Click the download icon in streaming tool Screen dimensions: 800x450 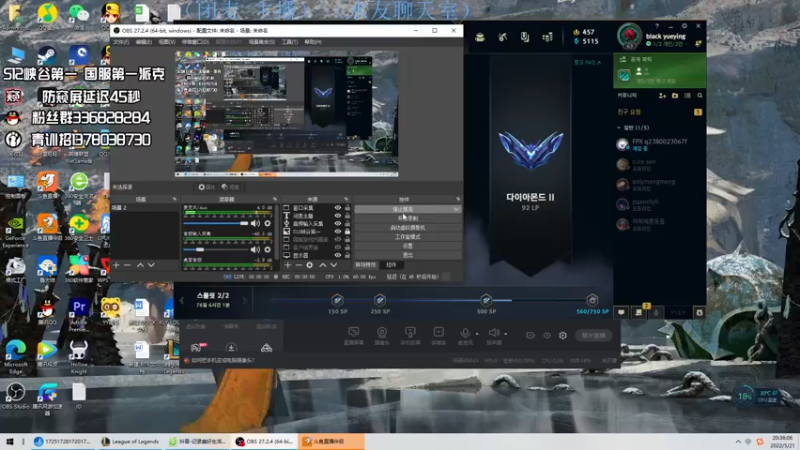(x=231, y=348)
